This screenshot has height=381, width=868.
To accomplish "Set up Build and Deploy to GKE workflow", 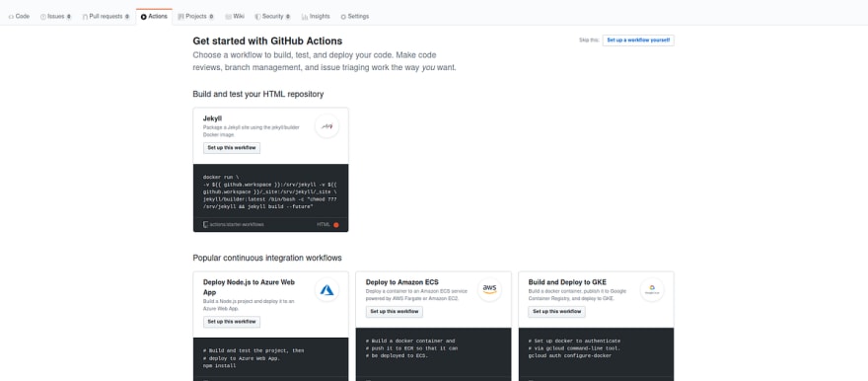I will [556, 312].
